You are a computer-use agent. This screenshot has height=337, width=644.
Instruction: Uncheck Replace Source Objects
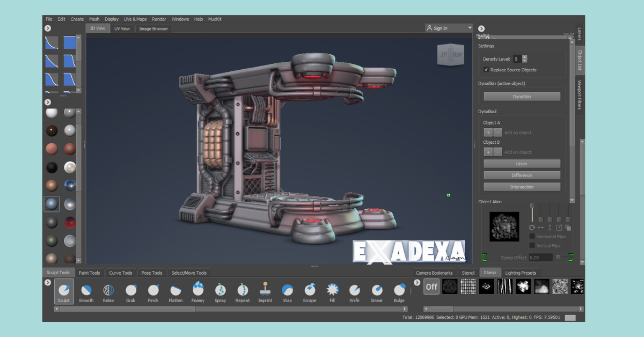coord(486,70)
